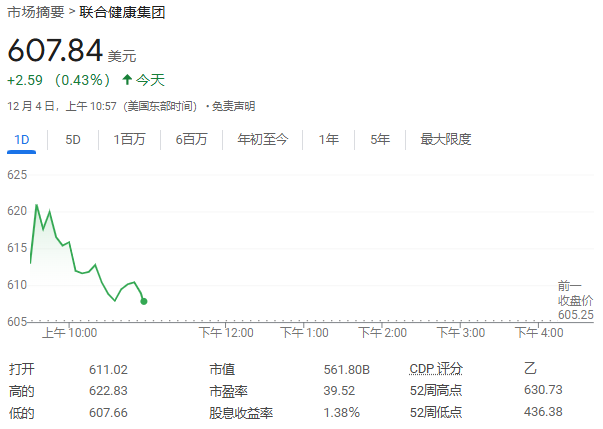Click the price change +2.59

[25, 80]
